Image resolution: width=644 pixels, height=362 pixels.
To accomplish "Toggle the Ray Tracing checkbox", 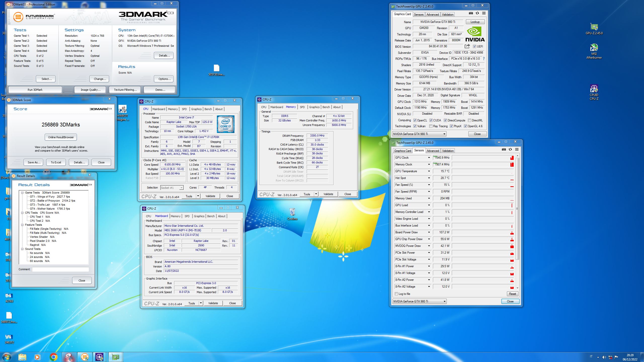I will pos(431,126).
